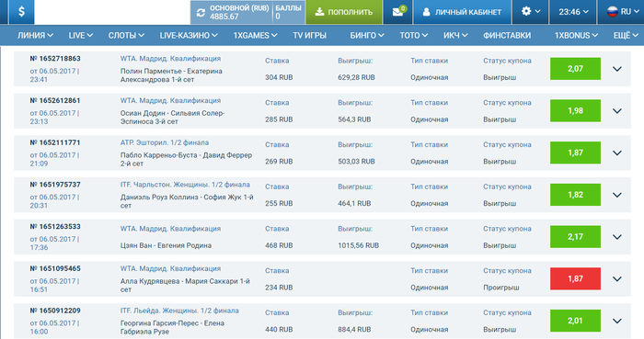The width and height of the screenshot is (644, 339).
Task: Open WTA Мадрид link for Кудрявцева match
Action: [x=170, y=268]
